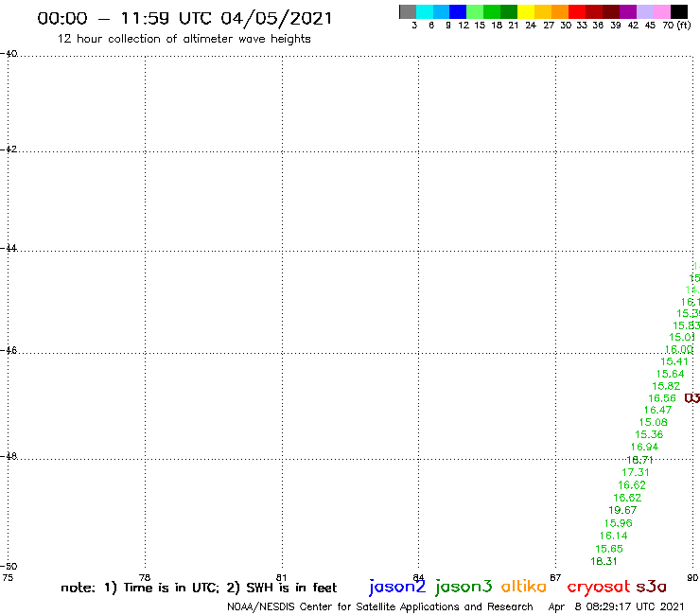Select the jason3 satellite label
The width and height of the screenshot is (700, 615).
[464, 587]
